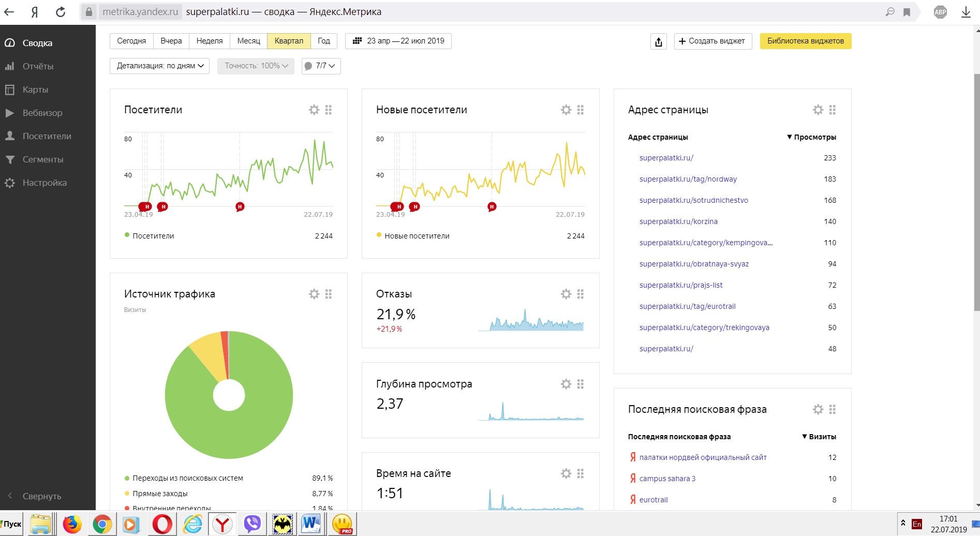This screenshot has width=980, height=536.
Task: Toggle Прямые заходы legend in pie chart
Action: point(160,494)
